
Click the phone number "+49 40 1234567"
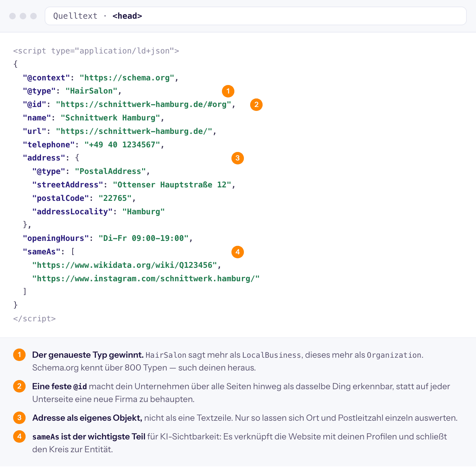click(122, 145)
